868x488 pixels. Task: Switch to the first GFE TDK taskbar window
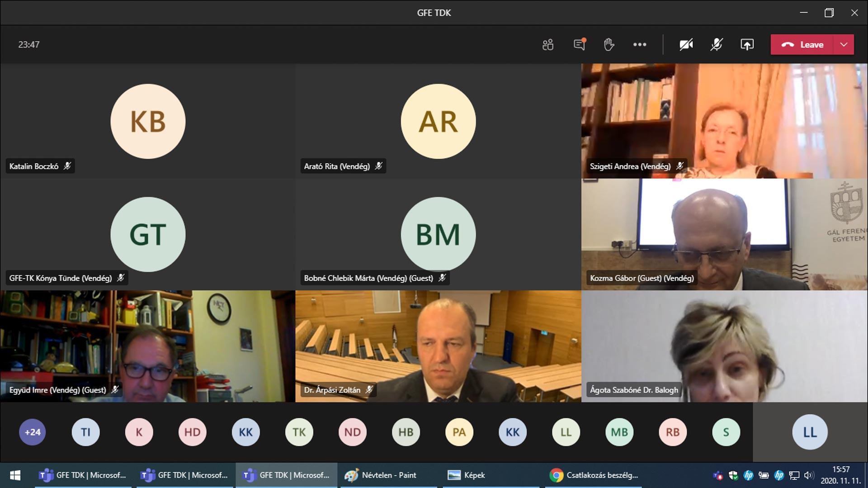(83, 475)
